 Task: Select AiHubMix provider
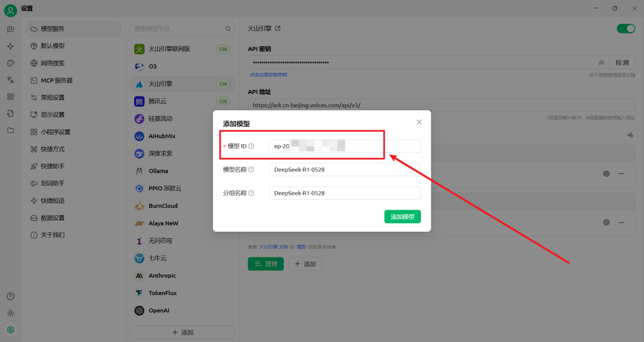click(182, 136)
